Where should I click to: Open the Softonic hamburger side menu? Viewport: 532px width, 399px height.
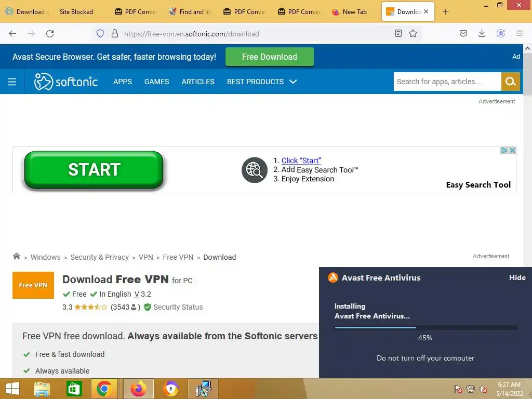(x=12, y=82)
